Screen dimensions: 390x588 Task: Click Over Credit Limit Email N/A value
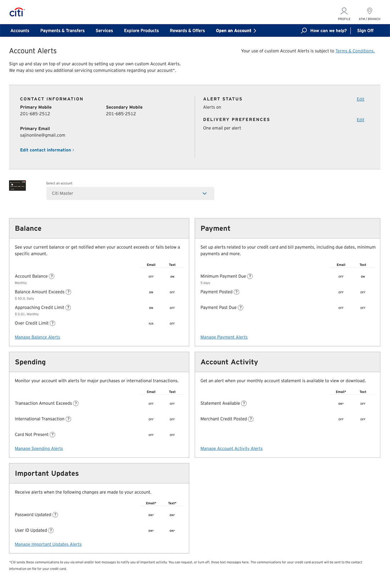coord(151,323)
